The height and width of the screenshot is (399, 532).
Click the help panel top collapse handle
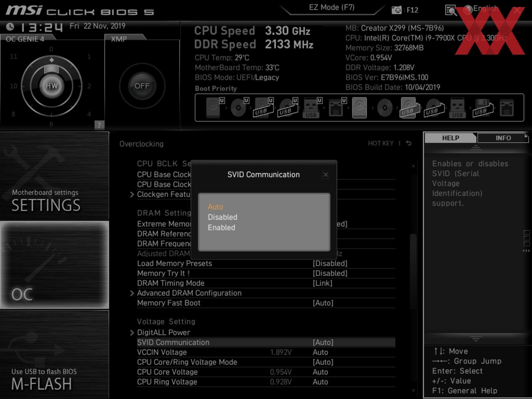tap(476, 147)
